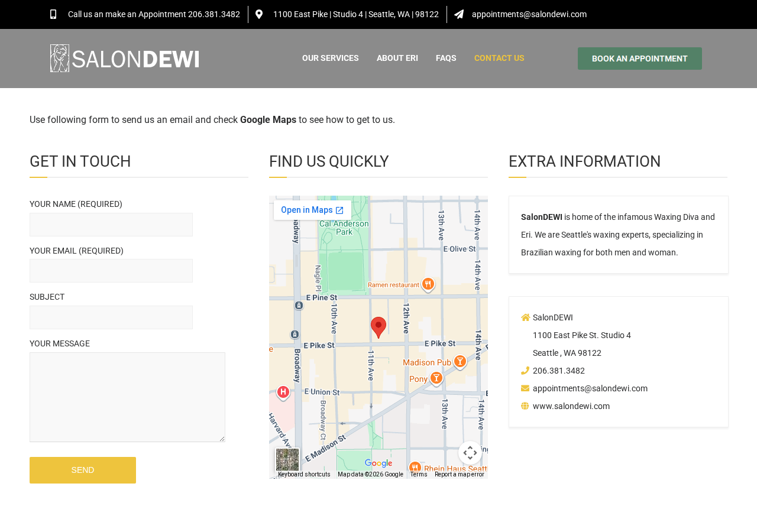Switch to satellite view thumbnail
Viewport: 757px width, 532px height.
tap(287, 460)
